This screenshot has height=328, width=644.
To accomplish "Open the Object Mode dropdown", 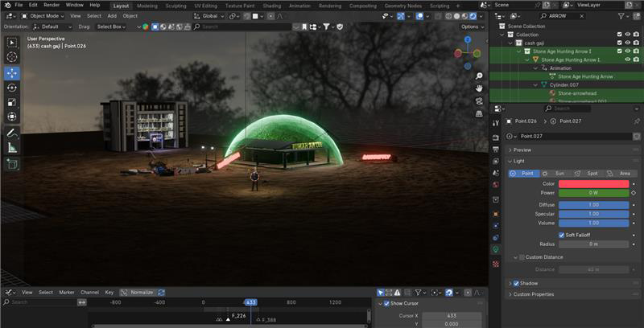I will click(x=43, y=16).
